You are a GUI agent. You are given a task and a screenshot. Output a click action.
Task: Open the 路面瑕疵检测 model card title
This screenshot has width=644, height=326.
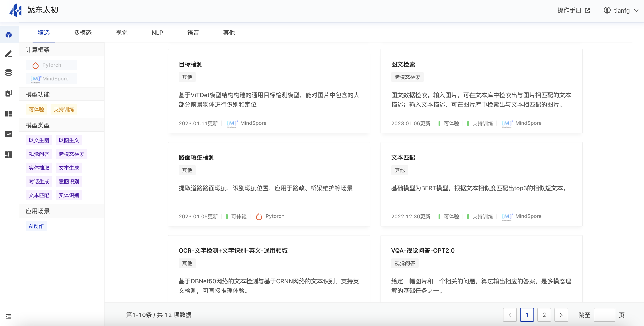(196, 158)
